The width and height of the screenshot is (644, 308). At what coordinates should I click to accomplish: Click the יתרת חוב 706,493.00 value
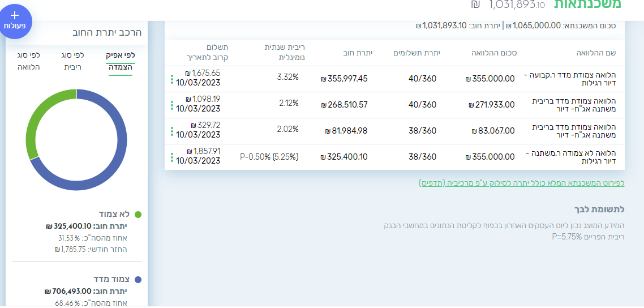click(x=86, y=291)
